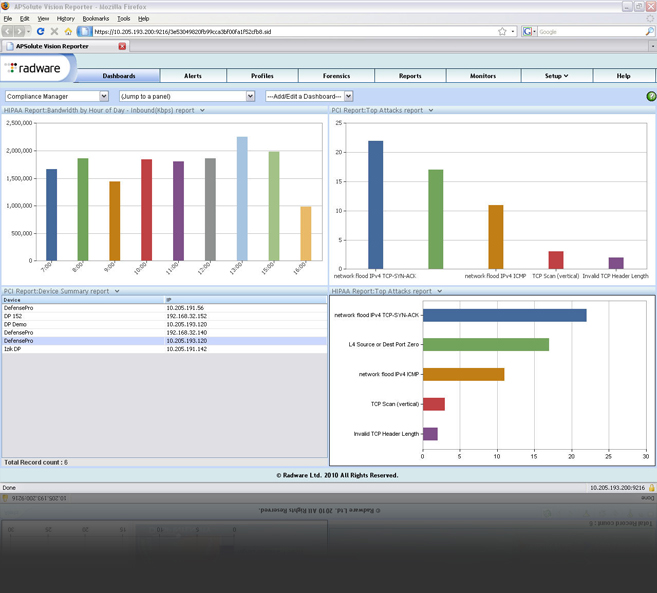
Task: Click the browser address URL field
Action: coord(293,31)
